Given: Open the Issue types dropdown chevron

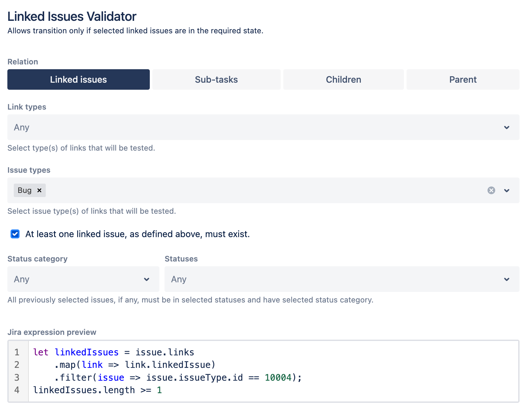Looking at the screenshot, I should coord(507,191).
